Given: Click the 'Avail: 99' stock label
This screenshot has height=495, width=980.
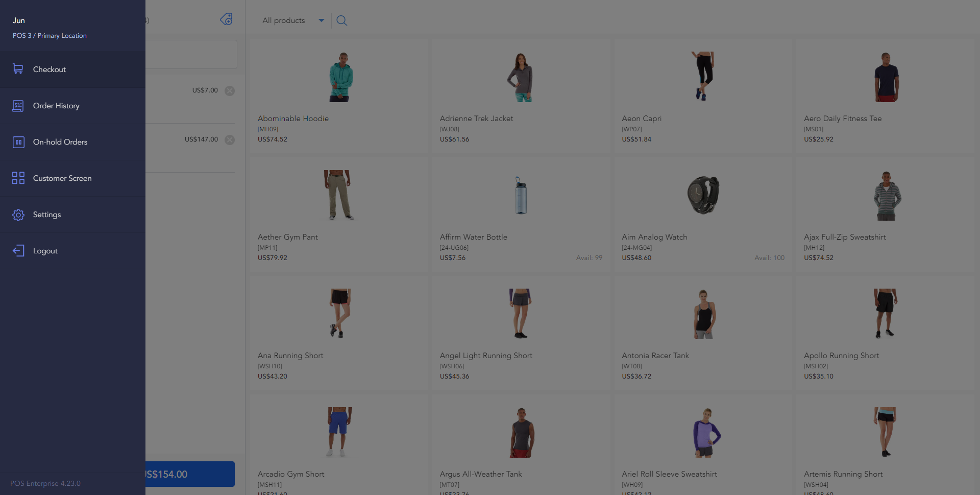Looking at the screenshot, I should click(x=589, y=258).
